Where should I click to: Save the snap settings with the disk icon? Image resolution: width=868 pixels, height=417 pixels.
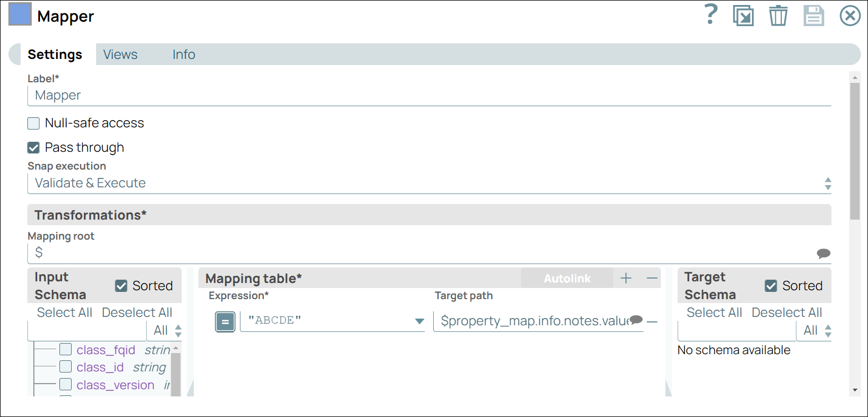pyautogui.click(x=814, y=15)
